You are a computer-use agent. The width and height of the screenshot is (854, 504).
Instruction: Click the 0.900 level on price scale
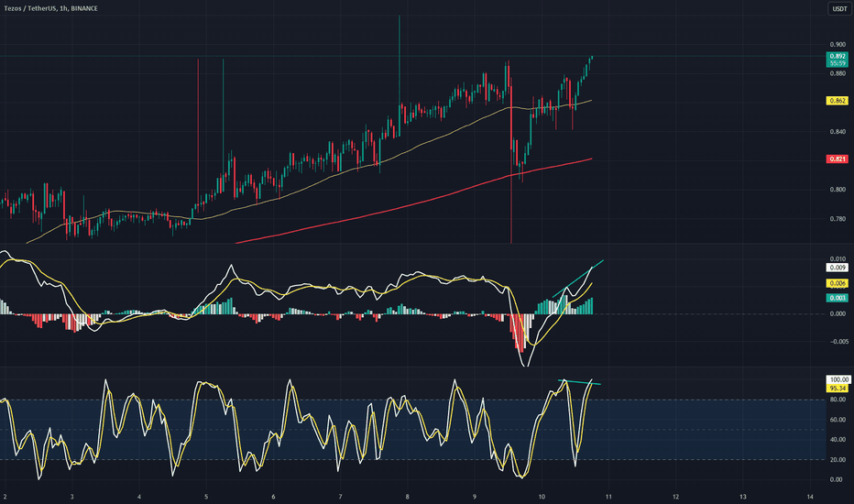point(837,44)
